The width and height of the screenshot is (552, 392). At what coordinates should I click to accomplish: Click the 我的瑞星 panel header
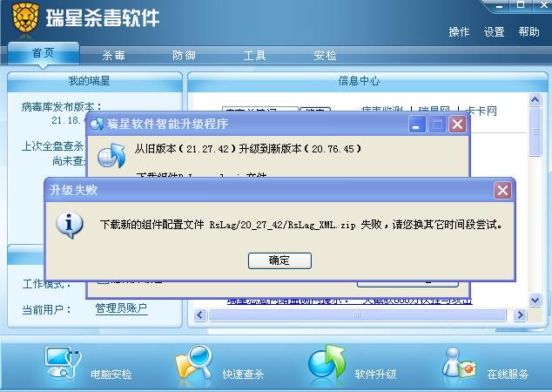95,81
